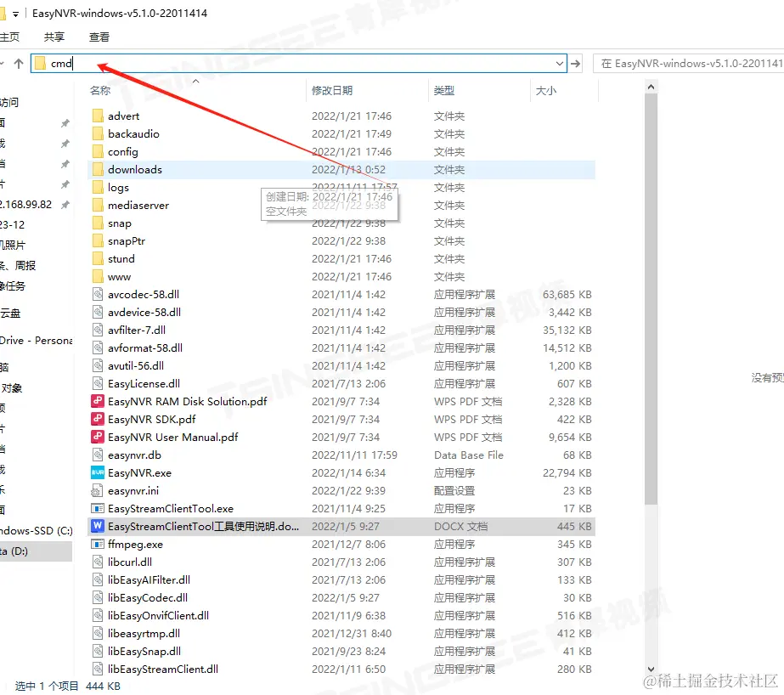Open the address bar history dropdown
Image resolution: width=784 pixels, height=695 pixels.
560,64
